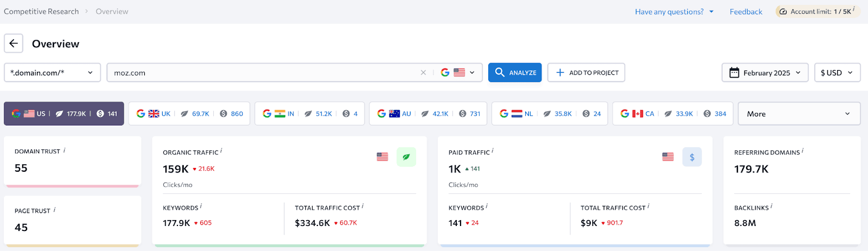Click info icon next to Backlinks
This screenshot has width=868, height=251.
pos(771,206)
